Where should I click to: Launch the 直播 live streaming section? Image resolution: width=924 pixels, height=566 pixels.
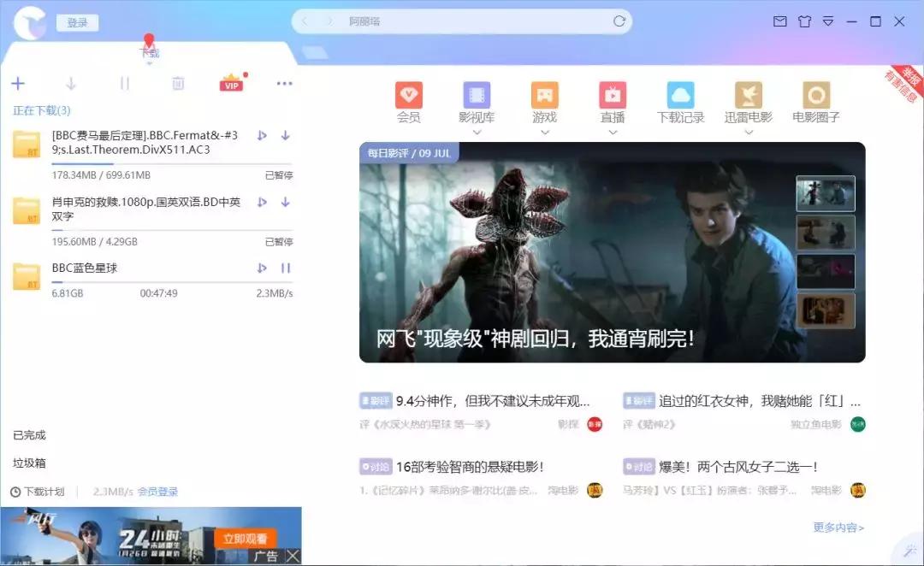click(x=612, y=96)
